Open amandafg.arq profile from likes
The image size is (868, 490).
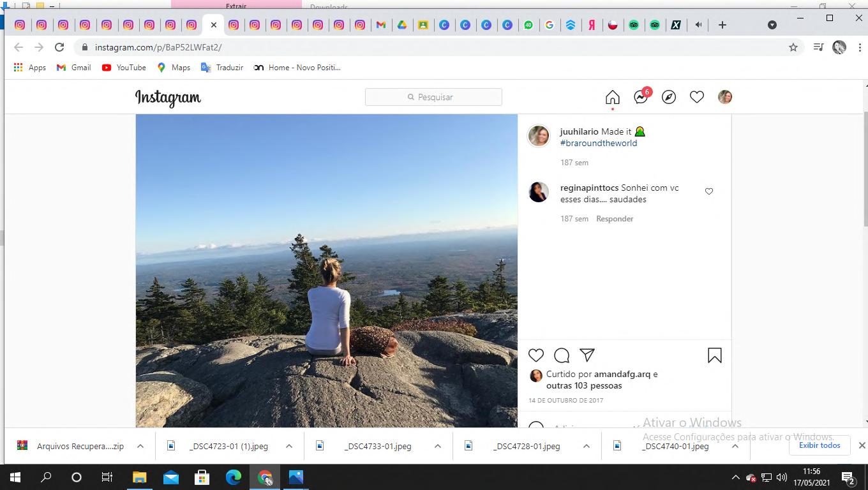(622, 375)
